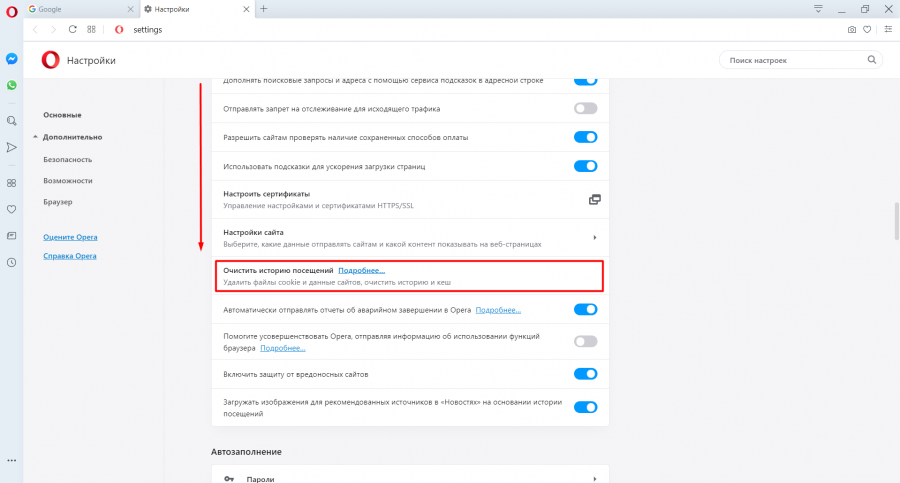The image size is (900, 483).
Task: Open the Speed Dial grid icon in sidebar
Action: point(11,183)
